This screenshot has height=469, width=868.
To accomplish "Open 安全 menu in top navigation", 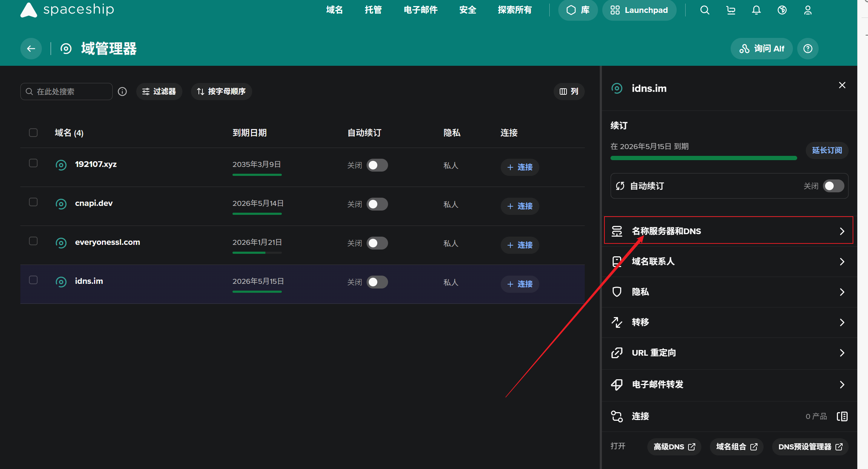I will click(x=468, y=10).
